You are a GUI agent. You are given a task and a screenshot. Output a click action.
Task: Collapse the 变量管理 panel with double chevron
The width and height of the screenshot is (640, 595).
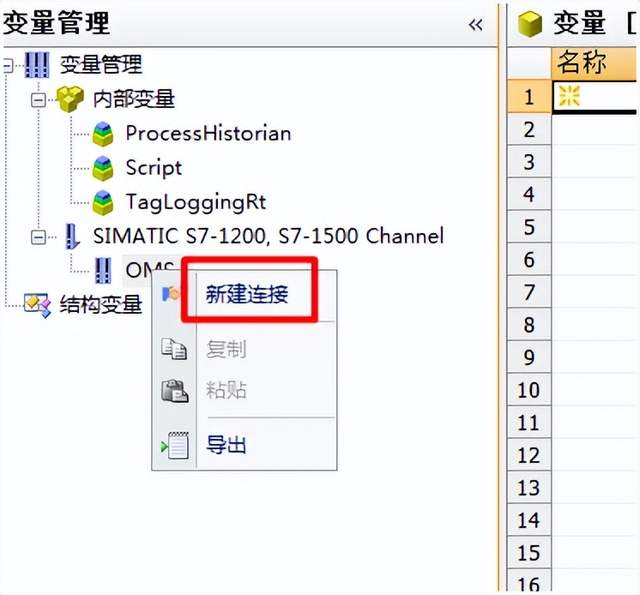476,25
